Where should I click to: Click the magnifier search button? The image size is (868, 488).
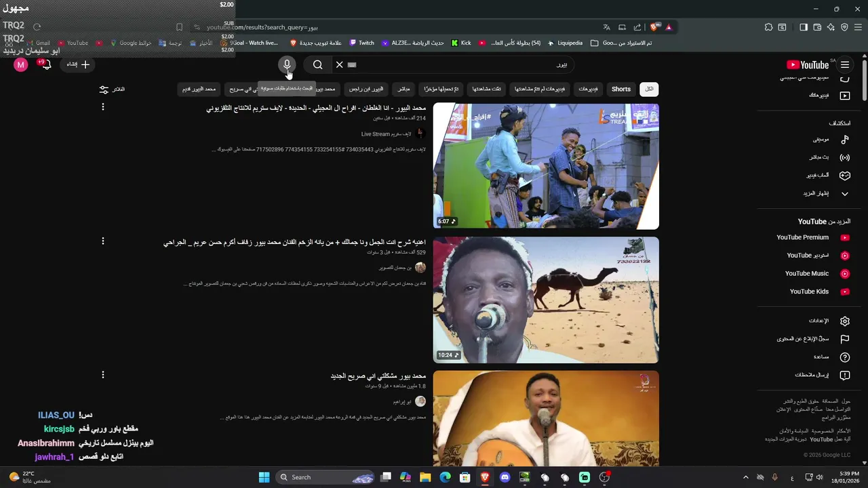318,64
